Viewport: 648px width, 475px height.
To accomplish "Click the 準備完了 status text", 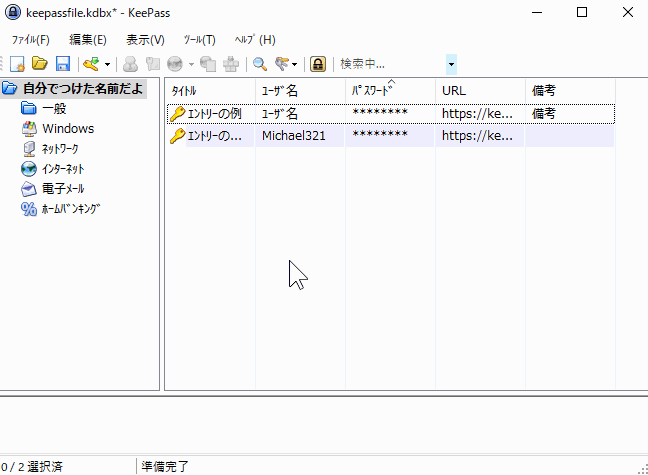I will [165, 467].
